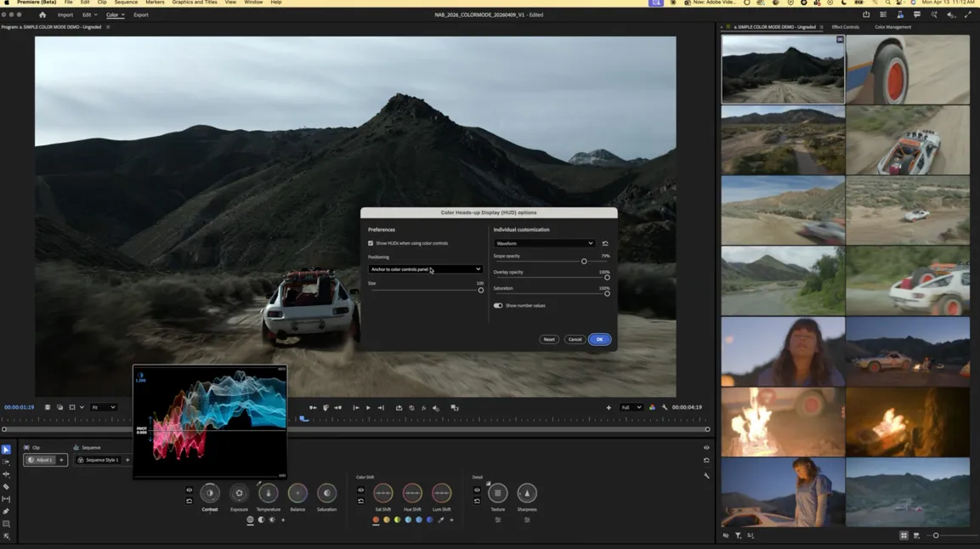Screen dimensions: 980x549
Task: Click the OK button in HUD dialog
Action: pyautogui.click(x=599, y=339)
